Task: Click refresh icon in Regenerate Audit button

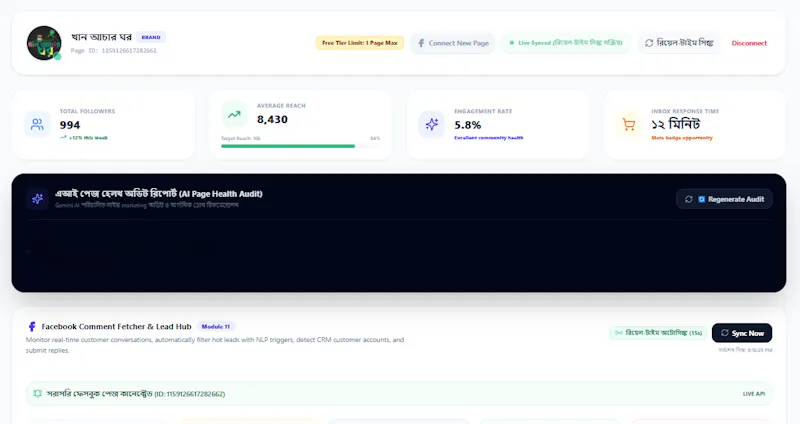Action: pos(689,199)
